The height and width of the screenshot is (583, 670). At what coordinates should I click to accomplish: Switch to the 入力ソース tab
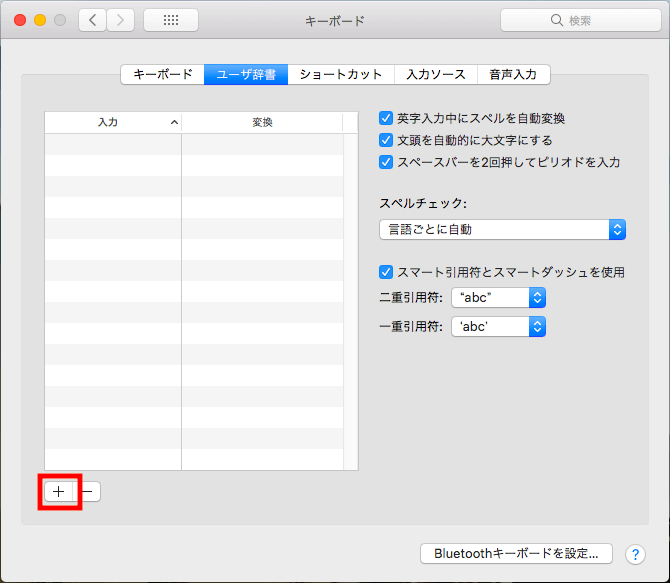coord(435,74)
